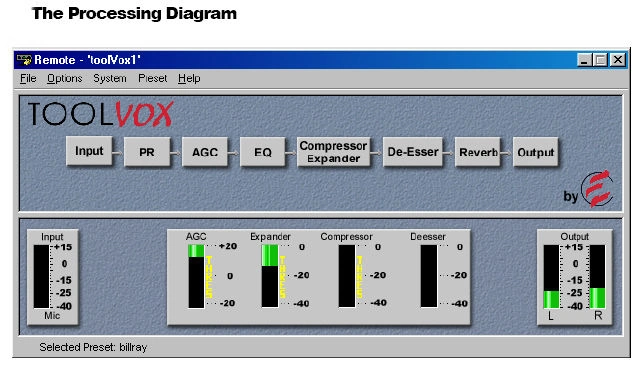Click the ToolVox app icon in title bar

pos(24,60)
